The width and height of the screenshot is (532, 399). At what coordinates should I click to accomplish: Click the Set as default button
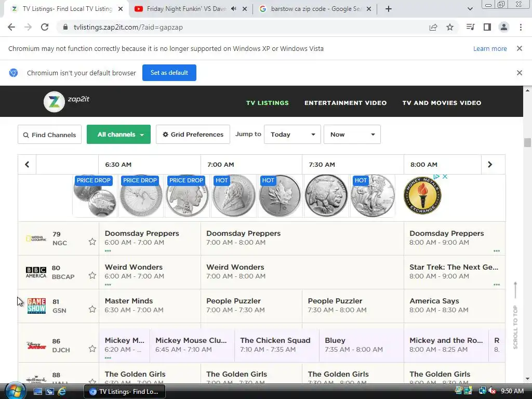(169, 73)
